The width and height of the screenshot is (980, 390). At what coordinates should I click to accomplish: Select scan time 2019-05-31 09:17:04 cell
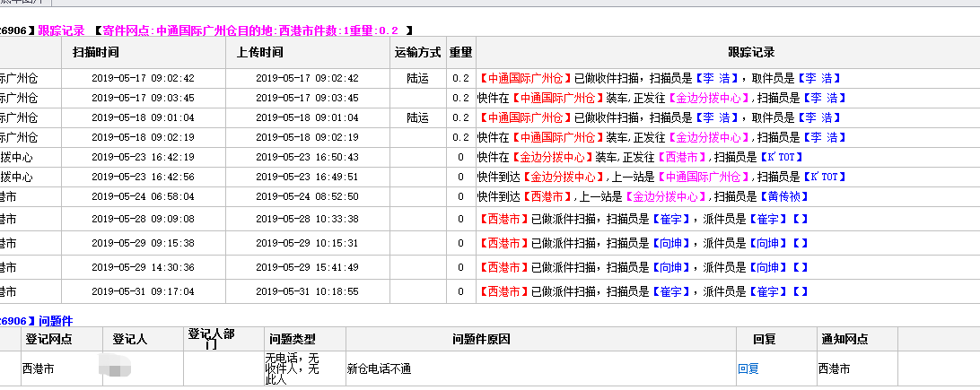(143, 291)
